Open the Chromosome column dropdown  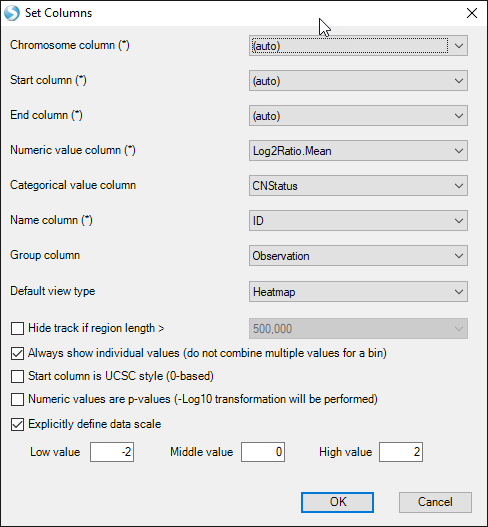pyautogui.click(x=358, y=45)
